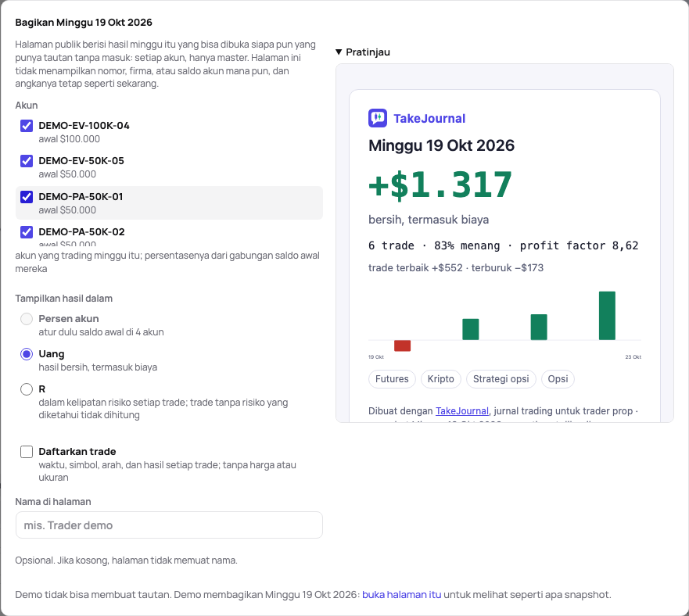
Task: Uncheck the DEMO-EV-100K-04 account checkbox
Action: pos(27,126)
